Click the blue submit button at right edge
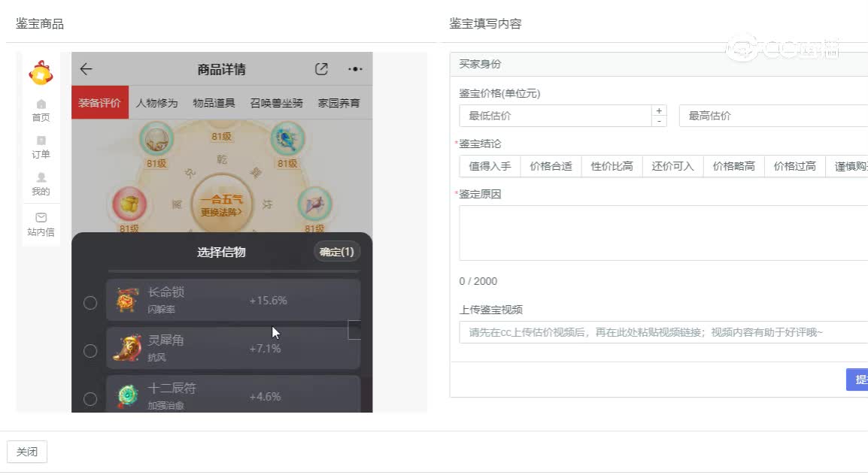 857,380
